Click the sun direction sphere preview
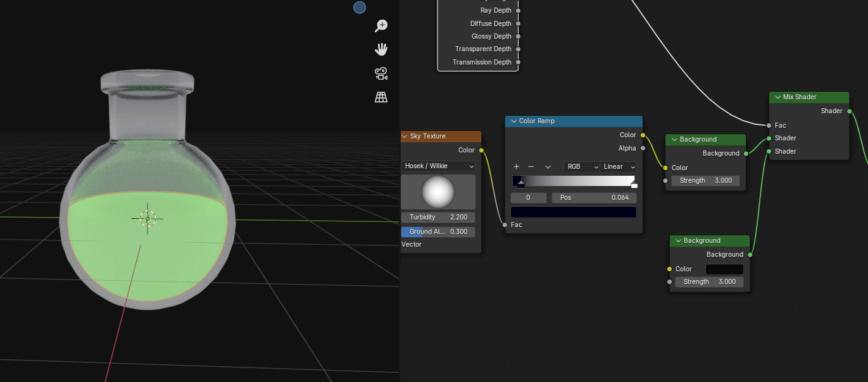Screen dimensions: 868x382 point(438,192)
